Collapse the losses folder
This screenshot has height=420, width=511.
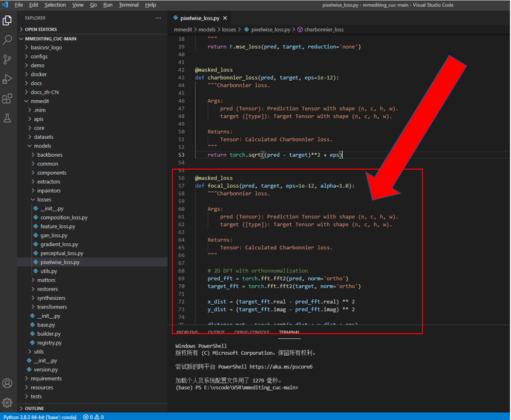point(44,199)
